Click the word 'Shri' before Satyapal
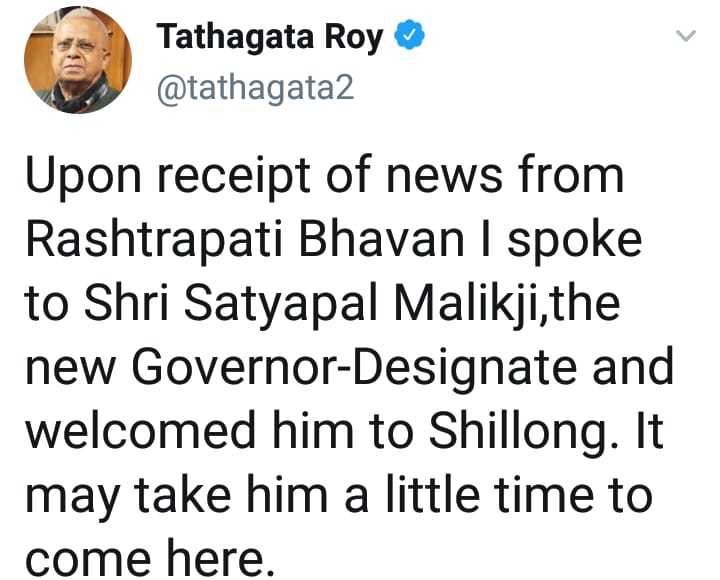The image size is (720, 580). click(x=126, y=303)
